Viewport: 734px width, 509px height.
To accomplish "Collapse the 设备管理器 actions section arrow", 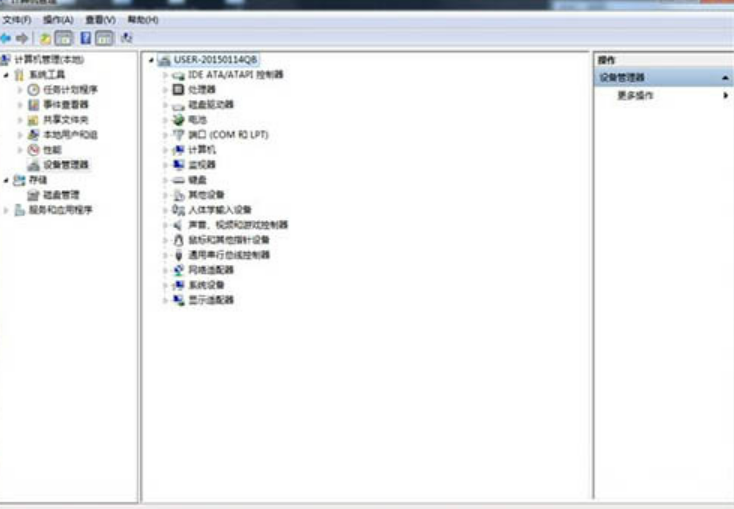I will [725, 78].
